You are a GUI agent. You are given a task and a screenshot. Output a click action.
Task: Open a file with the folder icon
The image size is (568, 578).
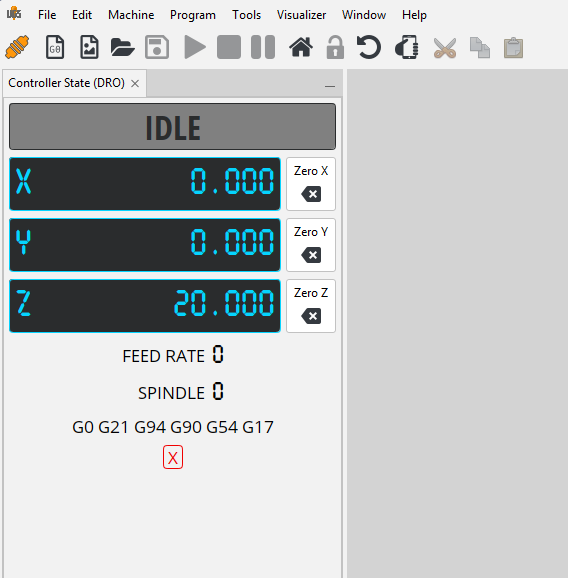click(x=122, y=47)
